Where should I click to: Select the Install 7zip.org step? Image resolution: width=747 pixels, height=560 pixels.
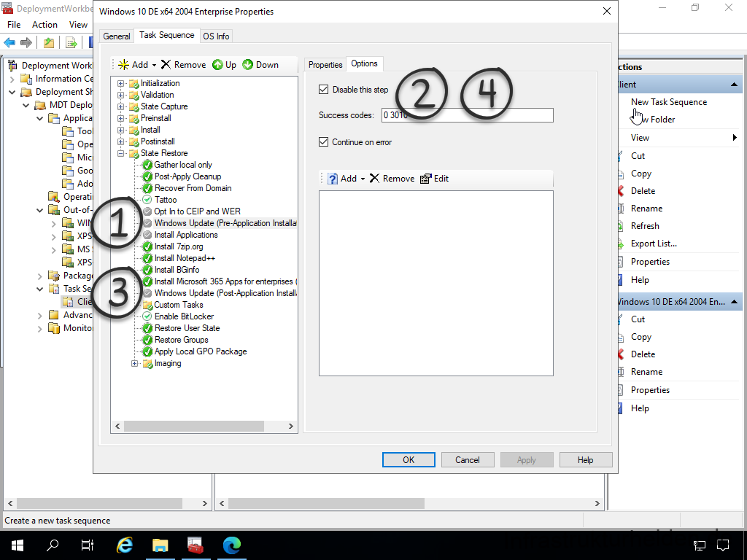click(x=179, y=246)
